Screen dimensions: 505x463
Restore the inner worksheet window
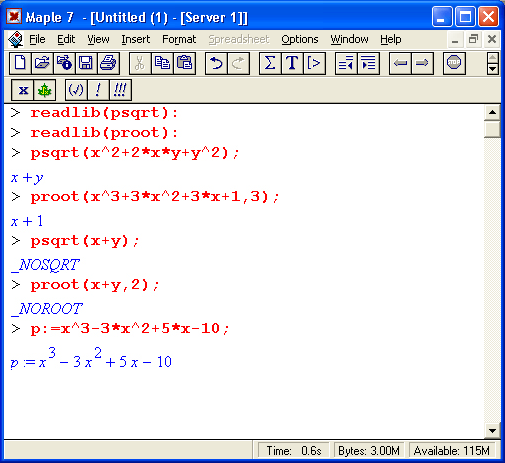point(473,40)
